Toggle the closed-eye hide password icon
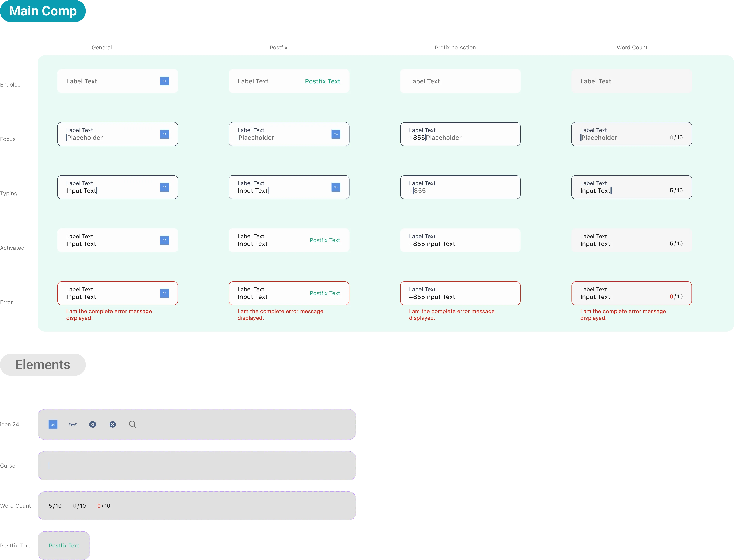Viewport: 734px width, 560px height. pos(73,424)
